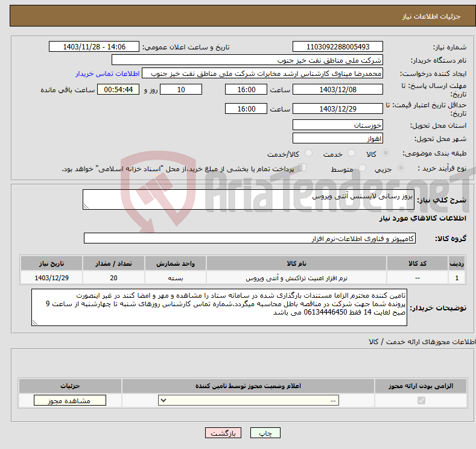Image resolution: width=476 pixels, height=449 pixels.
Task: Click the کد کالا column header
Action: click(x=417, y=263)
